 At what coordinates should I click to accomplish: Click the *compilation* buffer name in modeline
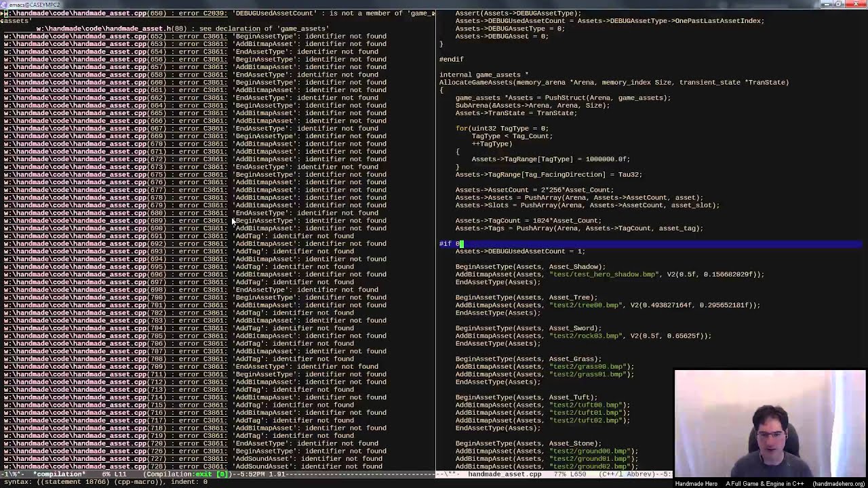tap(60, 474)
